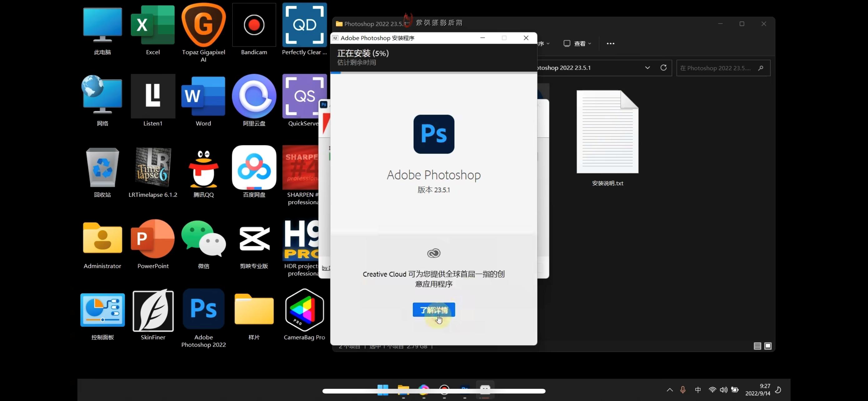Open the CameraBag Pro desktop icon
Screen dimensions: 868x401
tap(304, 310)
